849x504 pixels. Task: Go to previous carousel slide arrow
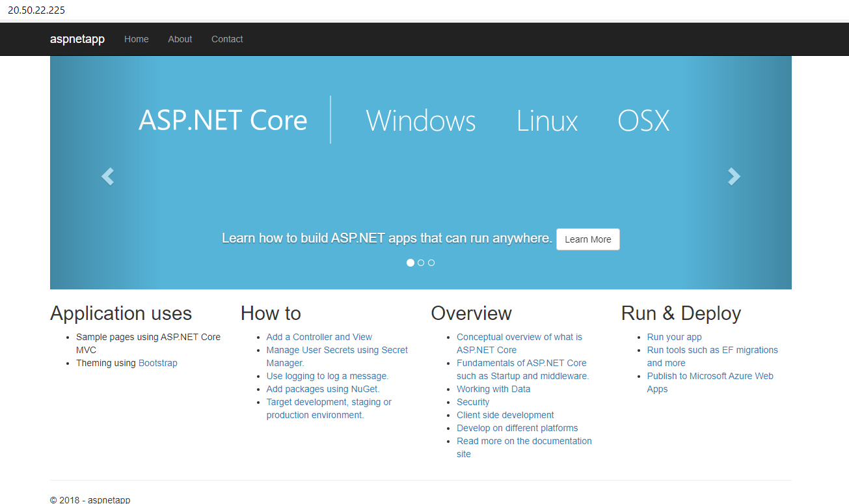(107, 176)
